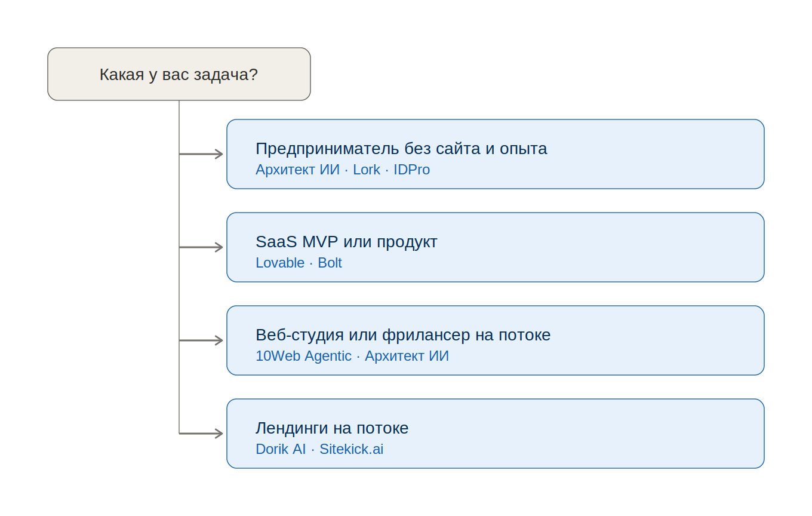Click the arrow pointing to web studio card
Viewport: 812px width, 516px height.
tap(201, 340)
